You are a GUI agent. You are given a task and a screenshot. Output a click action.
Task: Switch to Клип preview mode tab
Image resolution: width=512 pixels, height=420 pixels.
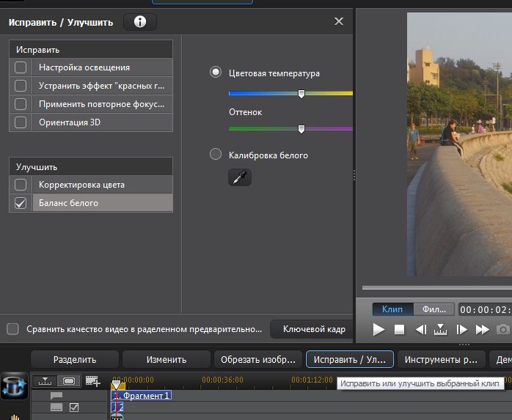tap(392, 309)
